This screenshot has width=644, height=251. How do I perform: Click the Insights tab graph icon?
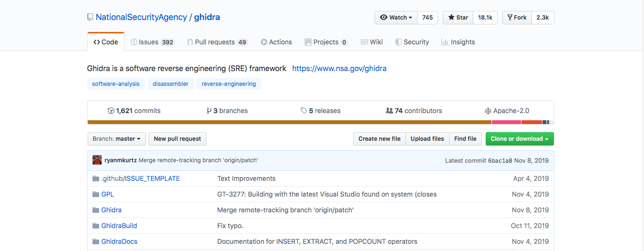click(445, 42)
